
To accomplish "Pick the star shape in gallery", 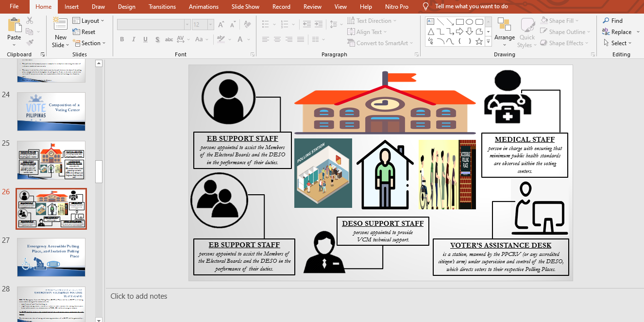I will point(479,41).
